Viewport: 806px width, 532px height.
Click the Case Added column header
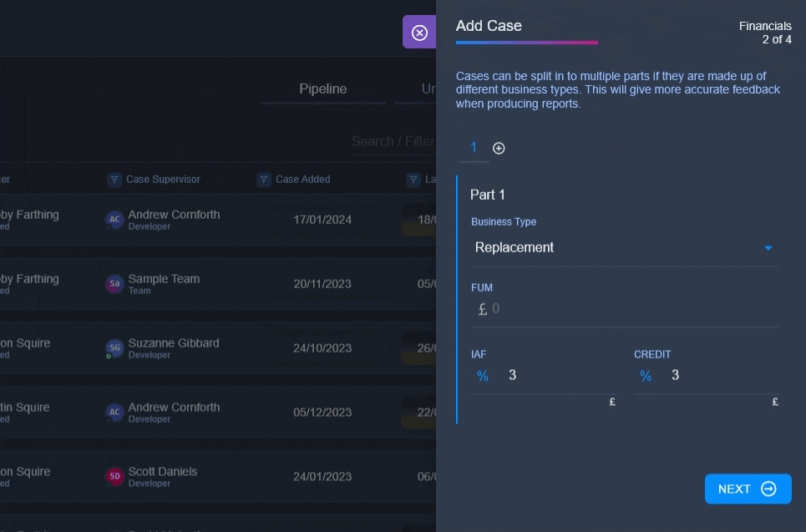pyautogui.click(x=302, y=180)
